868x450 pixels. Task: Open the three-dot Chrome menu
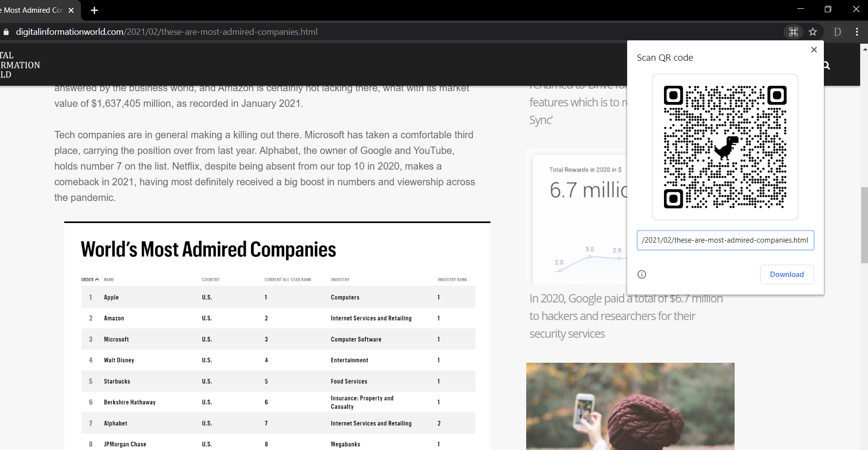tap(857, 31)
